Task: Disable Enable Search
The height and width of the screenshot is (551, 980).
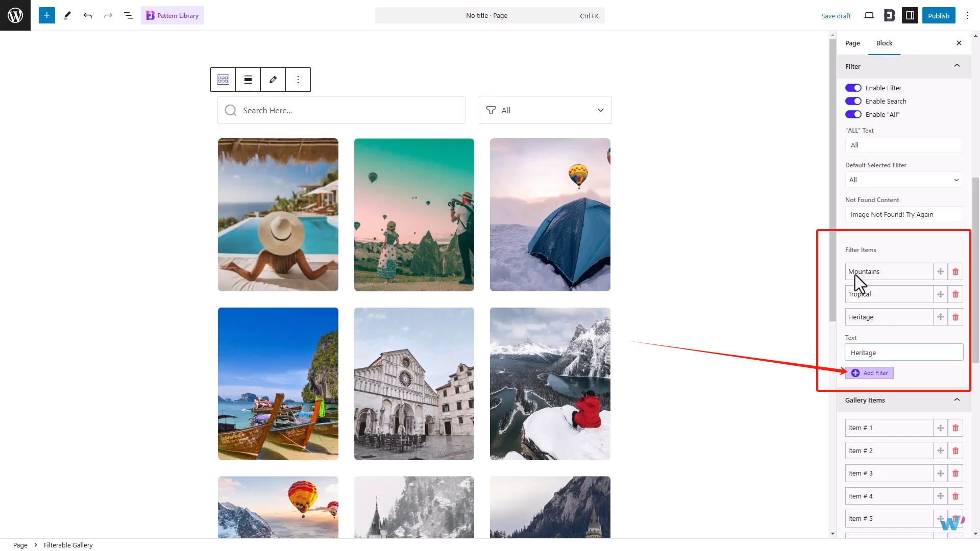Action: click(x=853, y=101)
